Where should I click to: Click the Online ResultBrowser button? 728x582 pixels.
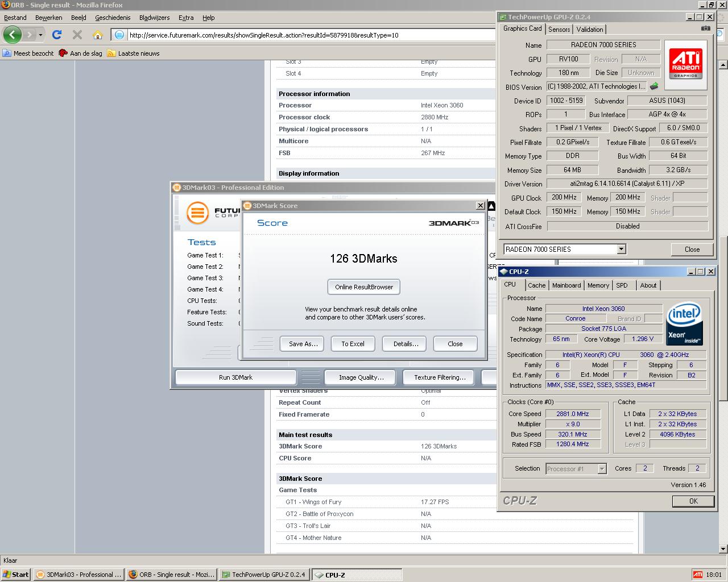pyautogui.click(x=364, y=287)
